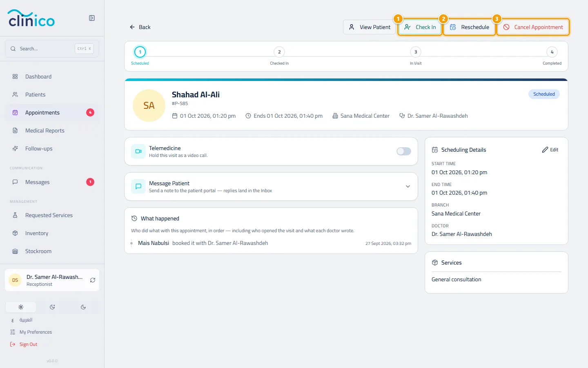Click the Message Patient chat icon
The width and height of the screenshot is (588, 368).
[x=138, y=186]
